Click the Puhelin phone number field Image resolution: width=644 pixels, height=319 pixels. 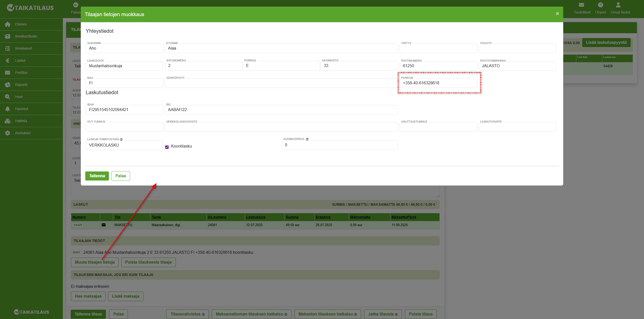438,83
